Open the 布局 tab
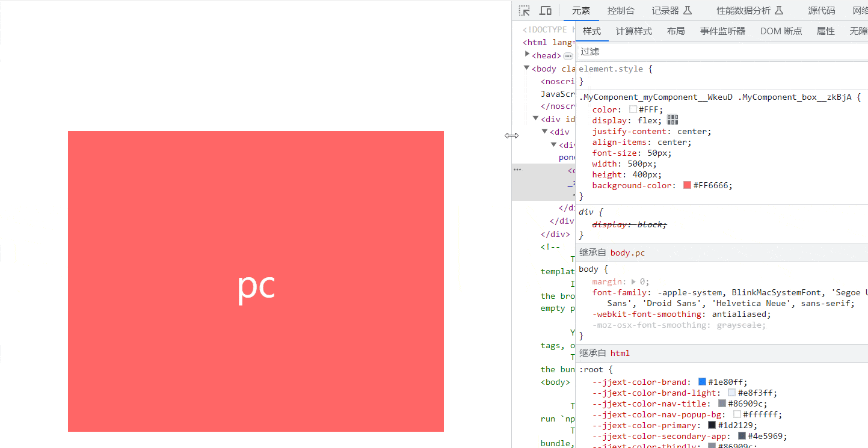The width and height of the screenshot is (868, 448). pyautogui.click(x=676, y=31)
